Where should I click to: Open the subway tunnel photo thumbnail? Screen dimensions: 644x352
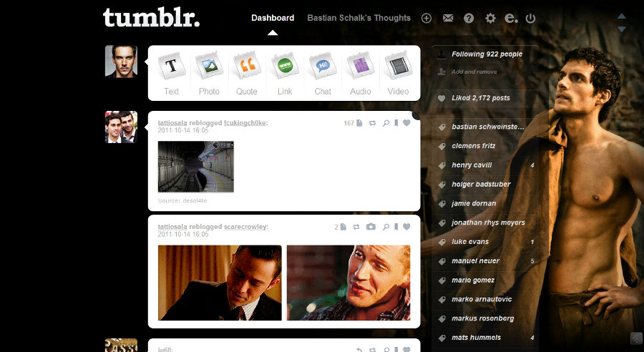click(196, 167)
